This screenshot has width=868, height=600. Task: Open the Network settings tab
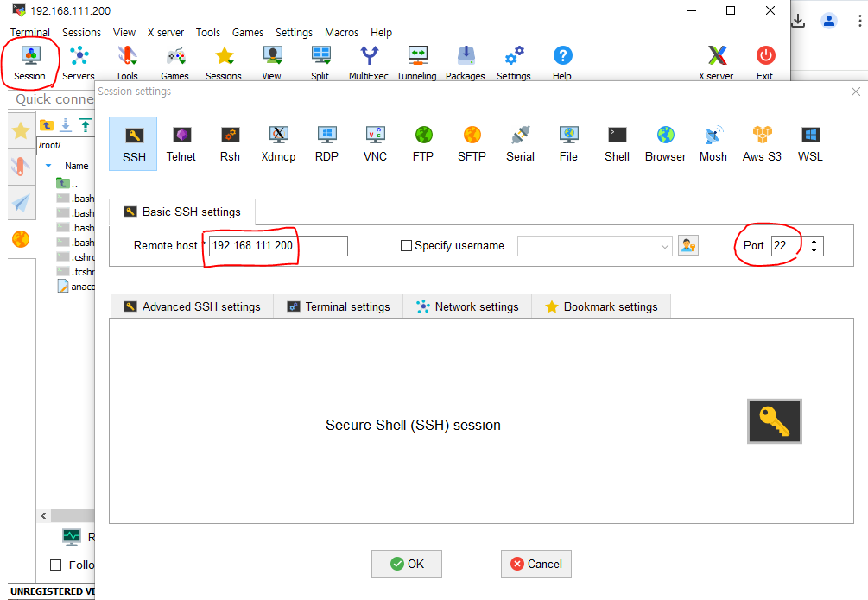tap(467, 306)
